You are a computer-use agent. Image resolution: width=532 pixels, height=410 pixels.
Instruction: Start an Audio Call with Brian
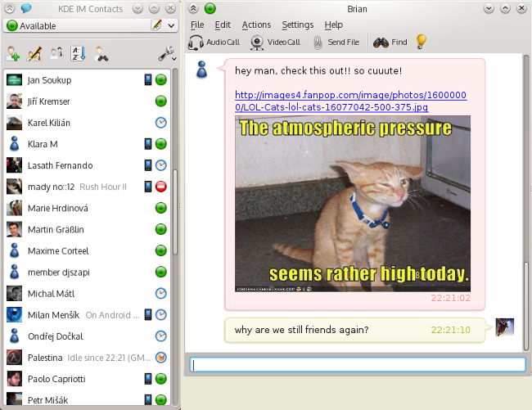(x=214, y=42)
